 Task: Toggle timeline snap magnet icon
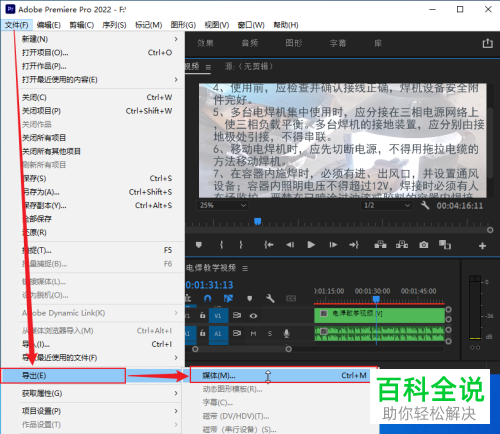(208, 298)
